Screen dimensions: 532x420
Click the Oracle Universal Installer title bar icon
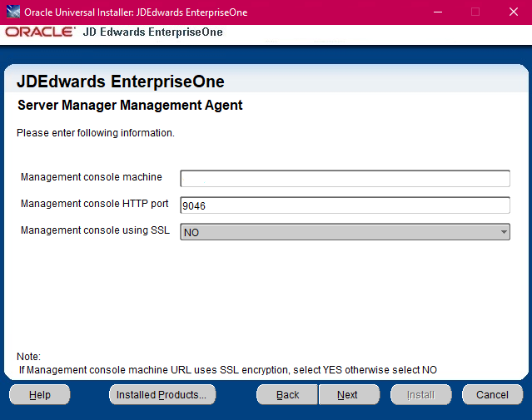point(13,12)
